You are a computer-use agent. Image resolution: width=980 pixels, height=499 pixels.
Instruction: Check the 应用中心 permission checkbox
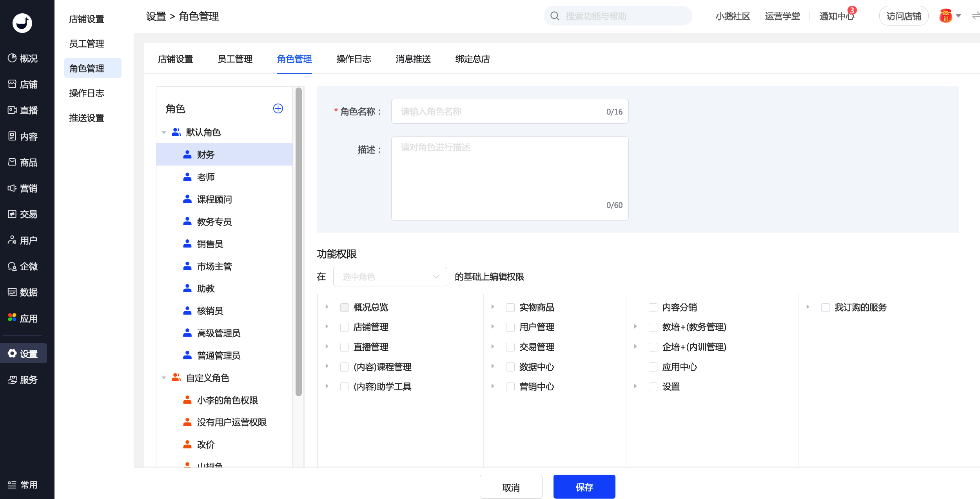[x=653, y=367]
